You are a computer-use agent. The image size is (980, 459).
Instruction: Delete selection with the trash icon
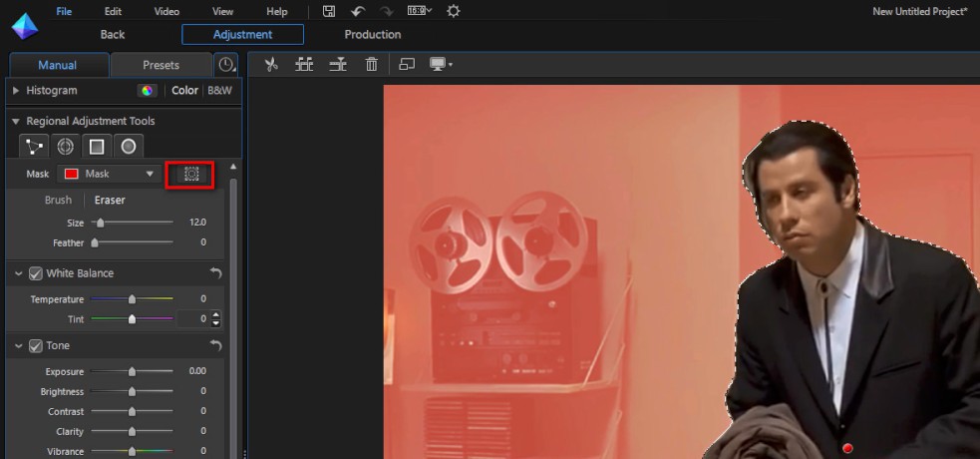(x=372, y=65)
